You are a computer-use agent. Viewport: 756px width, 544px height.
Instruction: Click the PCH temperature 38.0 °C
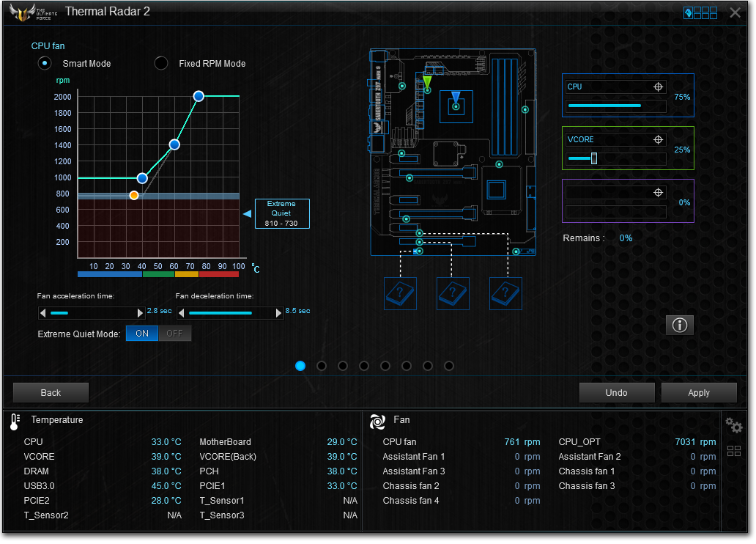(342, 471)
